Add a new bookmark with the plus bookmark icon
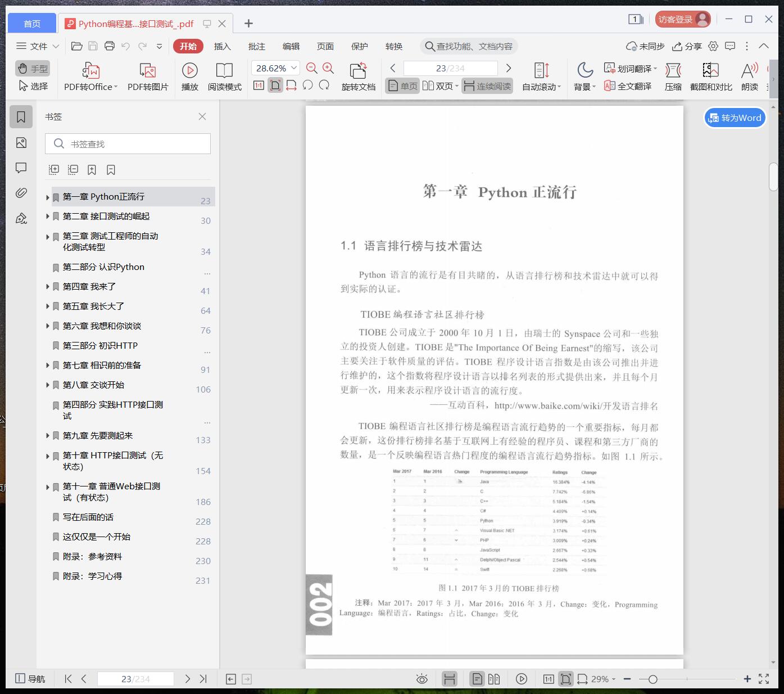The width and height of the screenshot is (784, 694). point(92,169)
